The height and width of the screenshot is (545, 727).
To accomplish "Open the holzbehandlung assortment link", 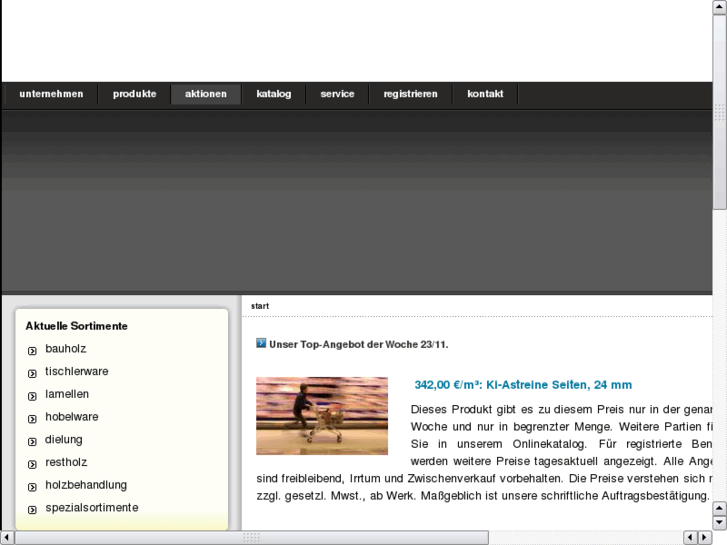I will 86,485.
